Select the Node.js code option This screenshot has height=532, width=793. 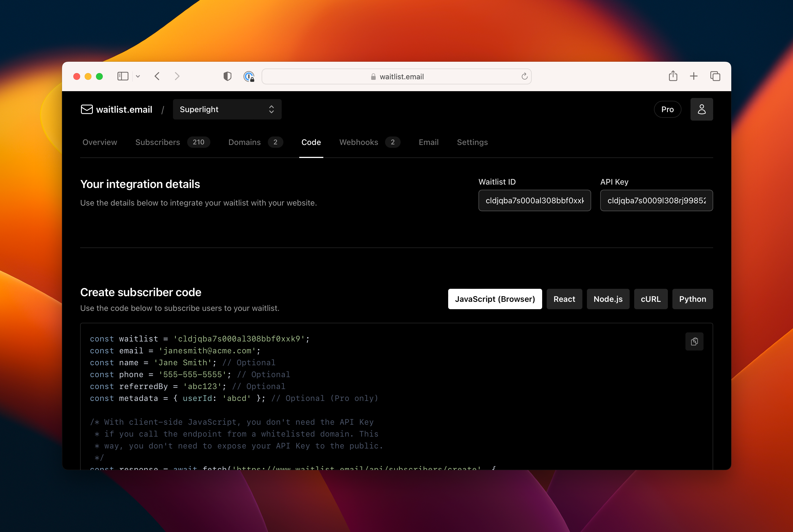pos(608,299)
